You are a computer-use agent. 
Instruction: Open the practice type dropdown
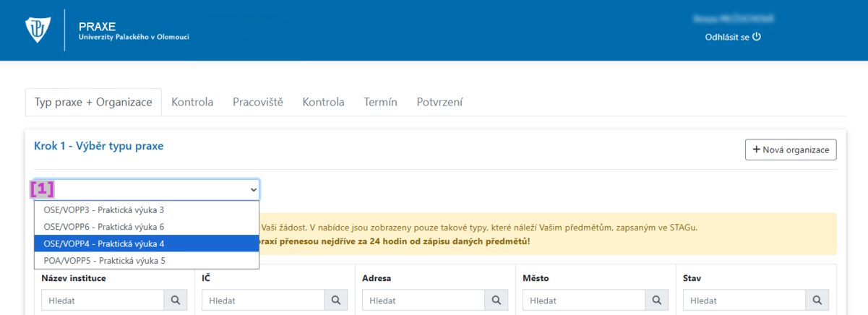click(x=147, y=189)
